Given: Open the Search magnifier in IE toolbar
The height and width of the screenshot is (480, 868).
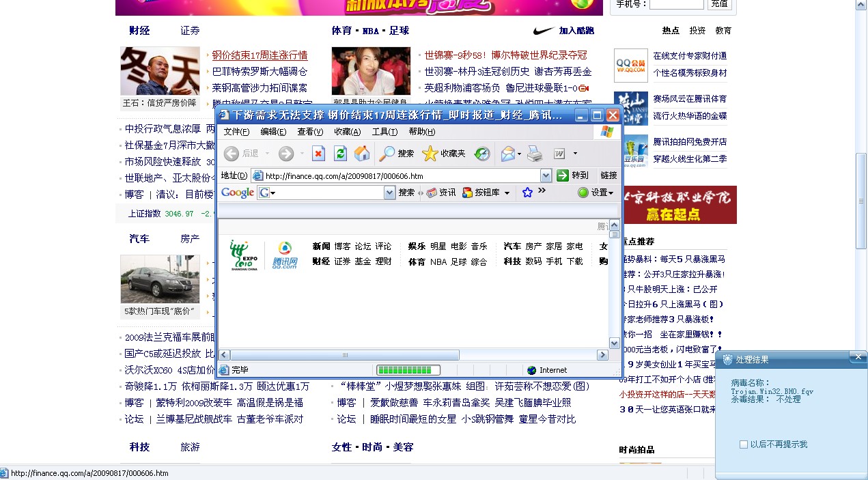Looking at the screenshot, I should point(387,154).
